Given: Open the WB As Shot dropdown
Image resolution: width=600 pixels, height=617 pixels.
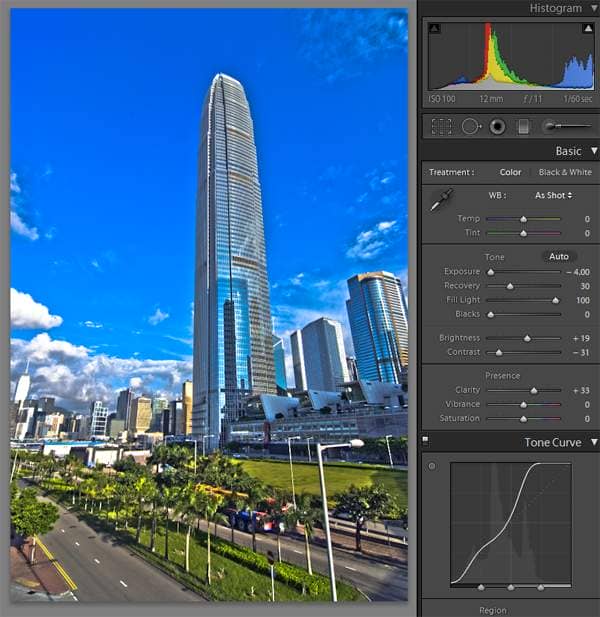Looking at the screenshot, I should point(553,195).
